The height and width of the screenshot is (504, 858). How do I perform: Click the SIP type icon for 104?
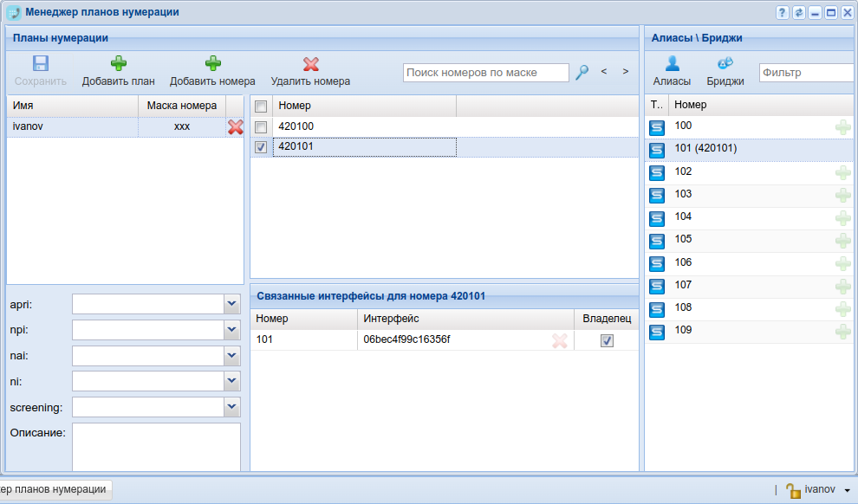pyautogui.click(x=657, y=218)
